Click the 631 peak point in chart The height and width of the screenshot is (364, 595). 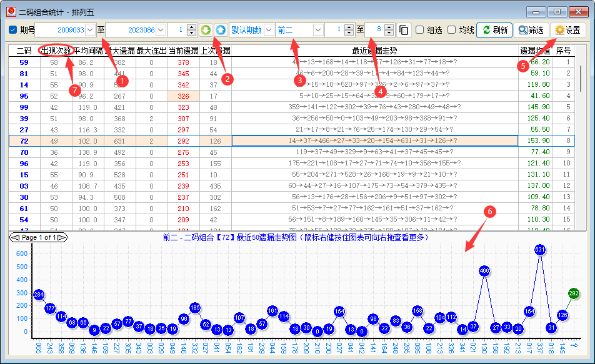point(540,250)
